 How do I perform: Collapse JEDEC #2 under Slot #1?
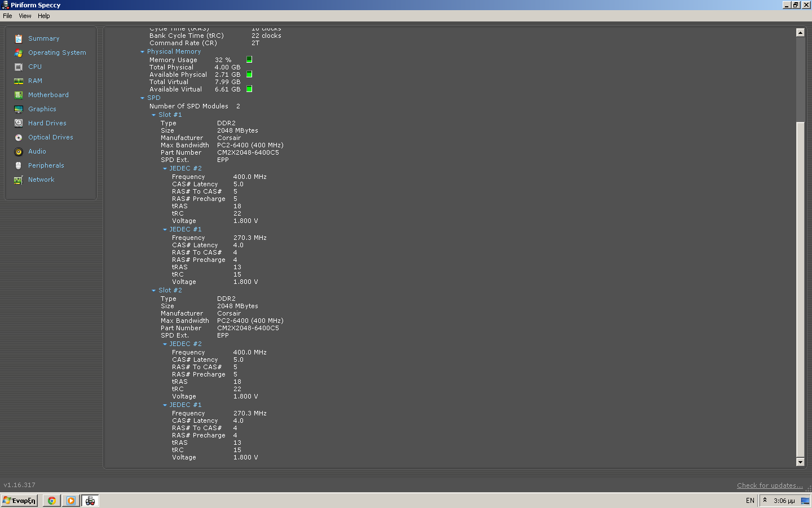coord(165,168)
